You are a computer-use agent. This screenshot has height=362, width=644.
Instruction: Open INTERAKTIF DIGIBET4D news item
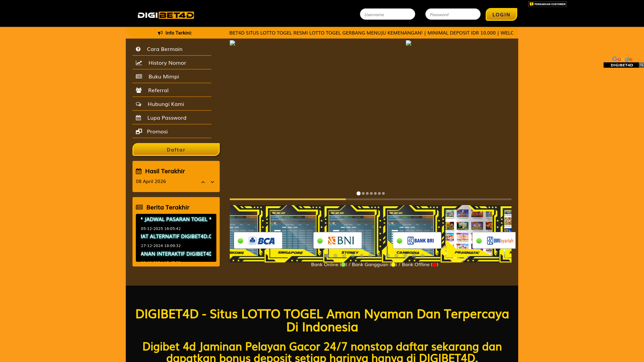[x=176, y=254]
